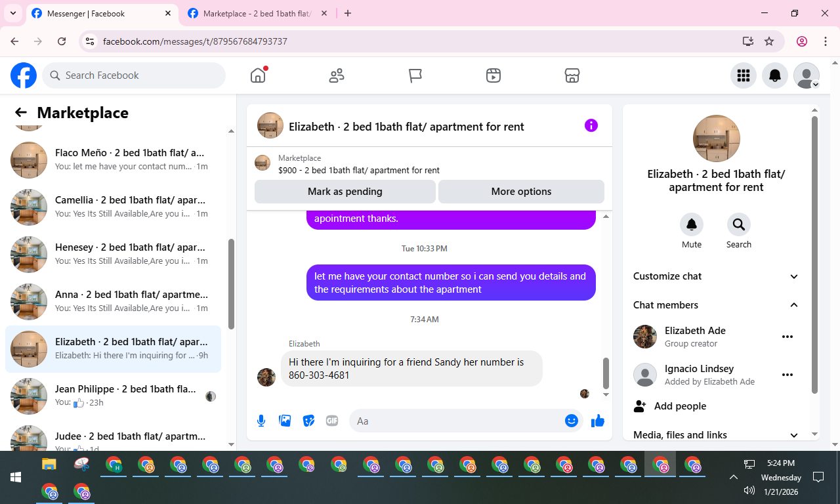Open Video icon in top navigation
The image size is (840, 504).
[493, 75]
